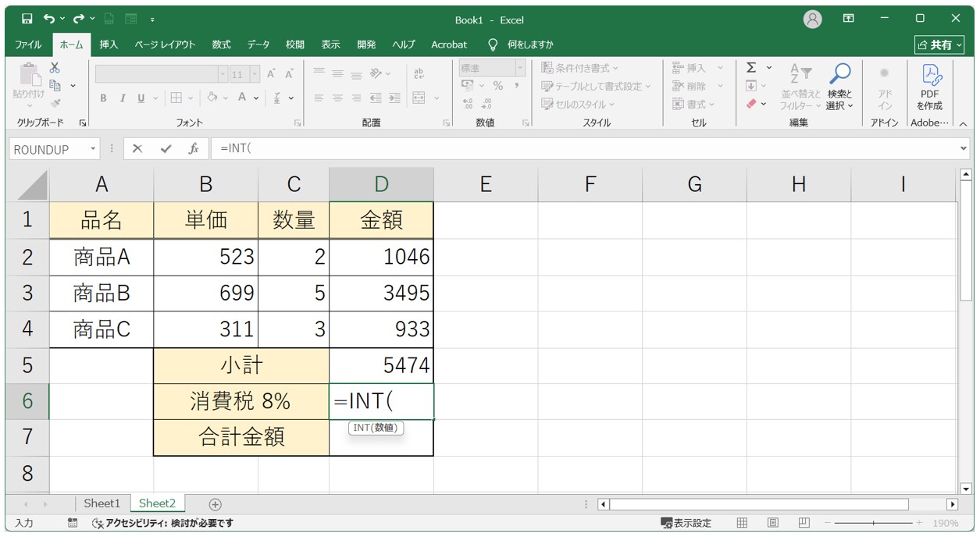Click the fill color paint bucket
Image resolution: width=980 pixels, height=537 pixels.
point(212,98)
